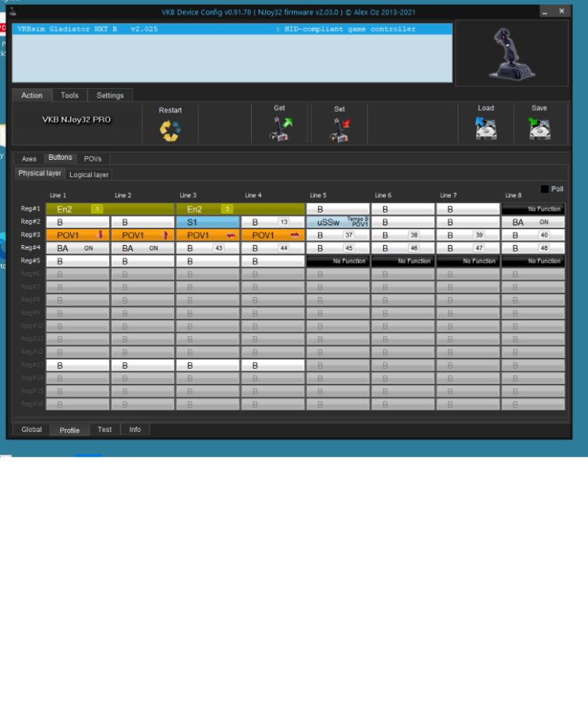Viewport: 588px width, 702px height.
Task: Switch to the Logical layer tab
Action: (90, 175)
